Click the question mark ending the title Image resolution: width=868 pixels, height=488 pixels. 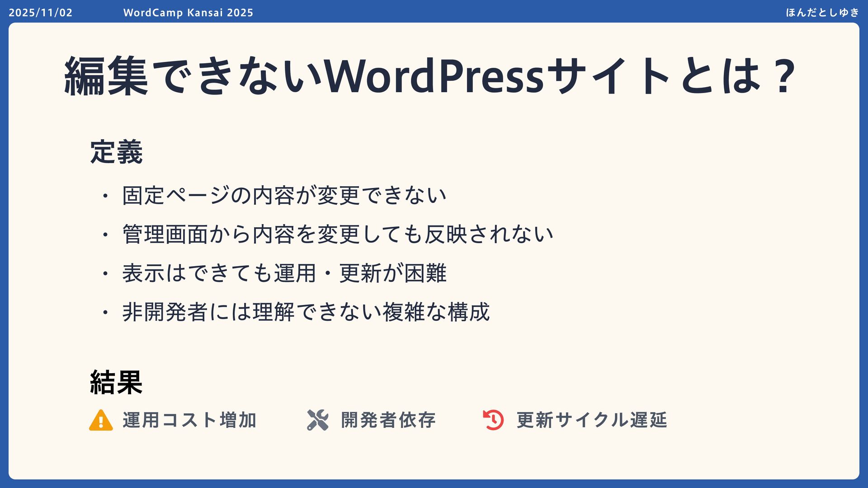(784, 76)
